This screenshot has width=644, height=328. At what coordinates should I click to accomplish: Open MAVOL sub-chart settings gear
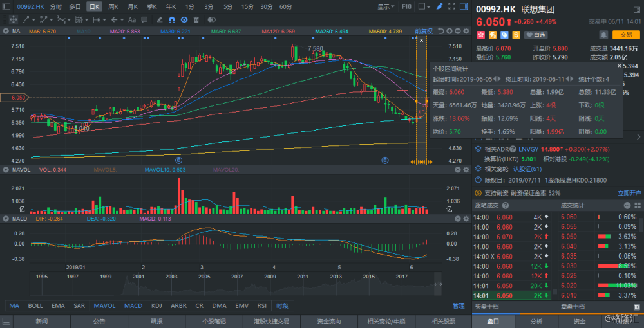click(x=466, y=169)
